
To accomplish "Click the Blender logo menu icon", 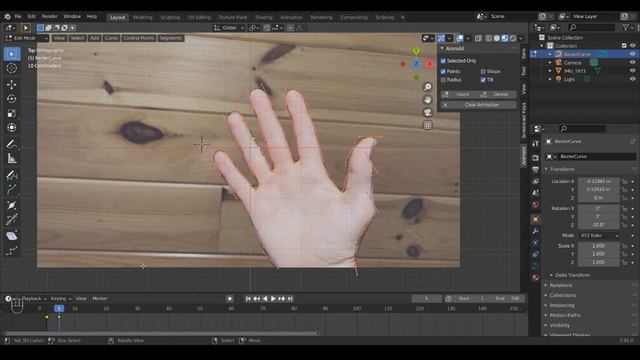I will click(x=7, y=17).
